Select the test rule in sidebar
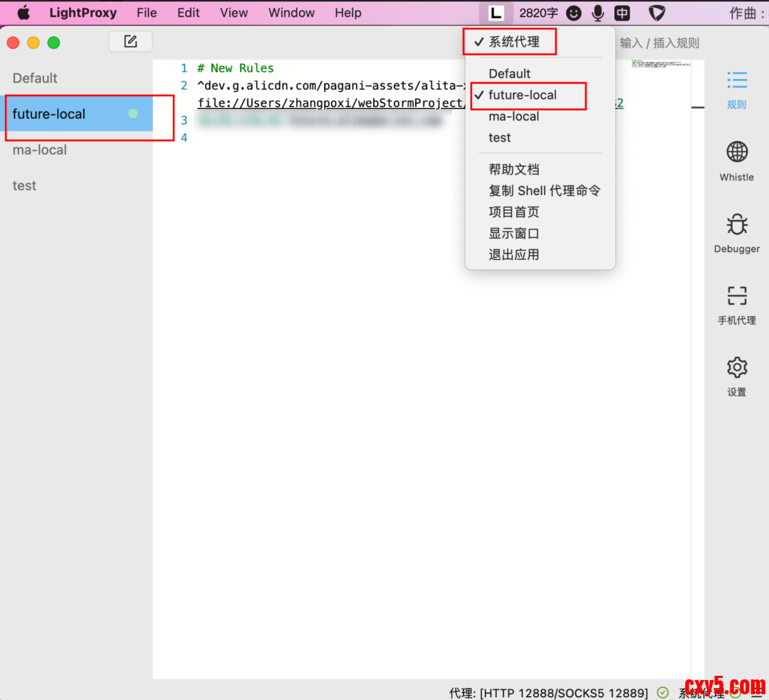This screenshot has width=769, height=700. coord(24,186)
